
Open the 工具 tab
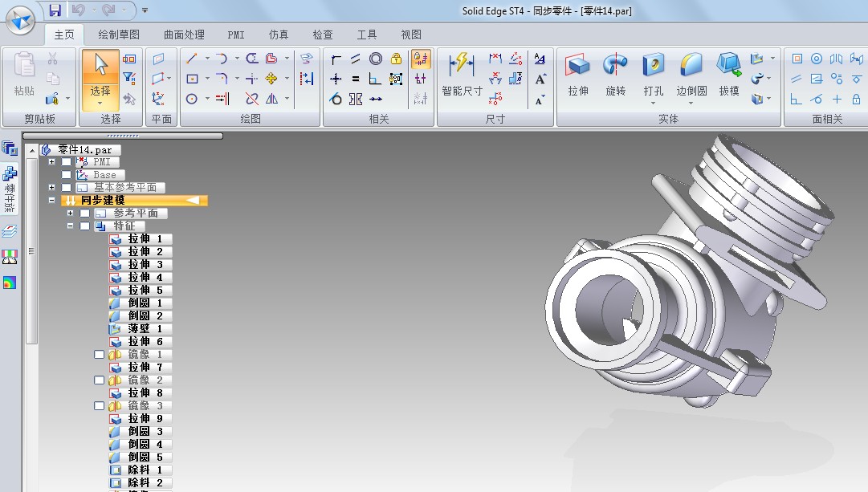[x=366, y=35]
